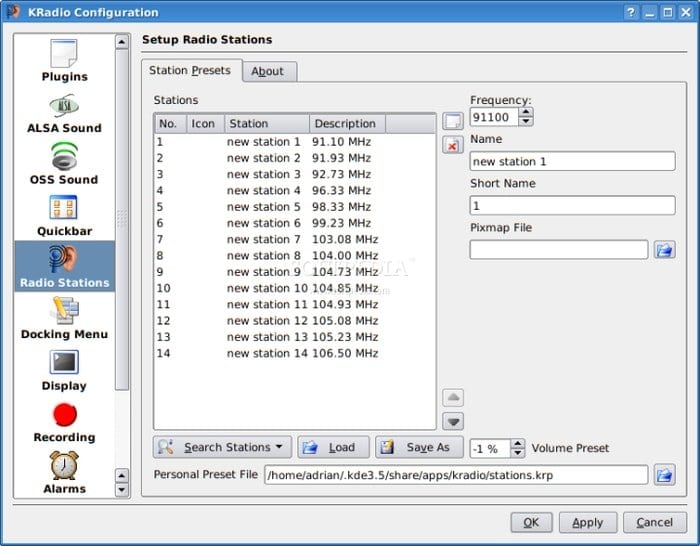
Task: Decrease the Frequency value with down arrow
Action: pyautogui.click(x=526, y=121)
